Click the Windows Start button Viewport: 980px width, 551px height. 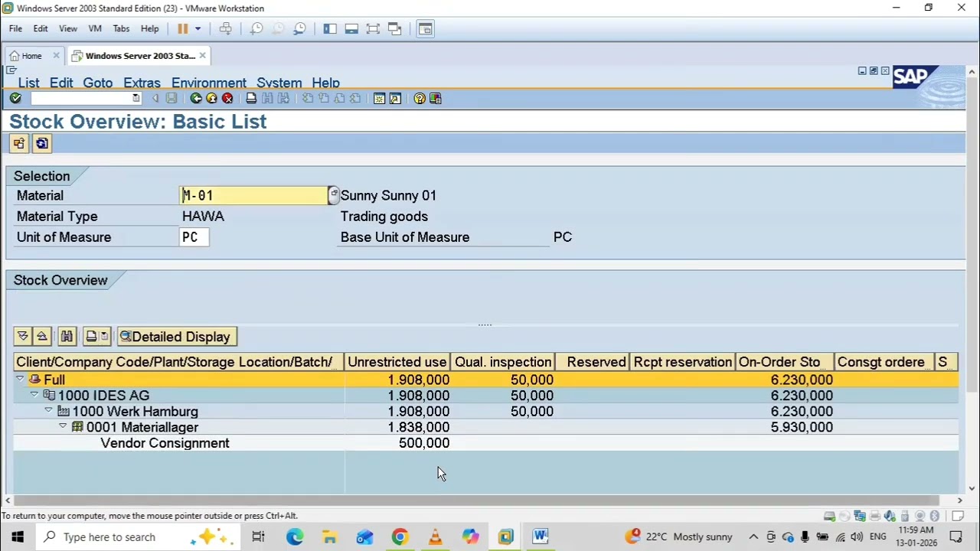point(17,536)
